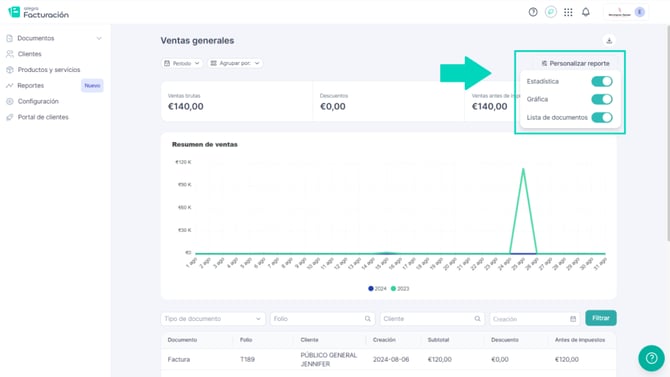Open Productos y servicios menu item
Image resolution: width=670 pixels, height=377 pixels.
point(49,70)
